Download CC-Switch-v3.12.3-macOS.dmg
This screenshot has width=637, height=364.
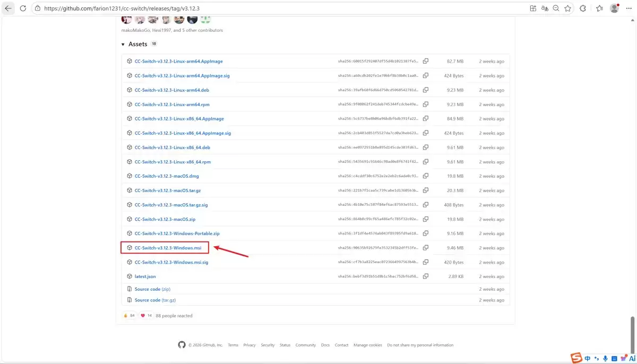(167, 176)
